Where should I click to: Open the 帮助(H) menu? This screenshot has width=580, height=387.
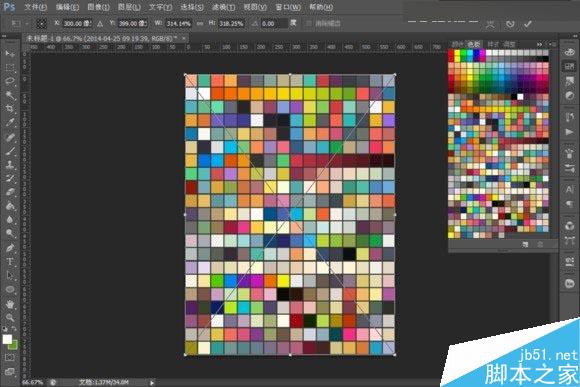tap(321, 7)
